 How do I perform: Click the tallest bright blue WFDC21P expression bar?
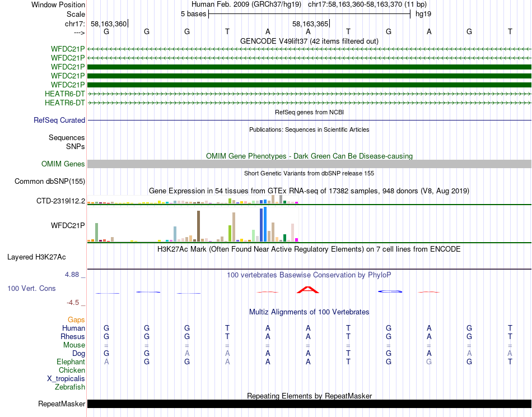[265, 224]
